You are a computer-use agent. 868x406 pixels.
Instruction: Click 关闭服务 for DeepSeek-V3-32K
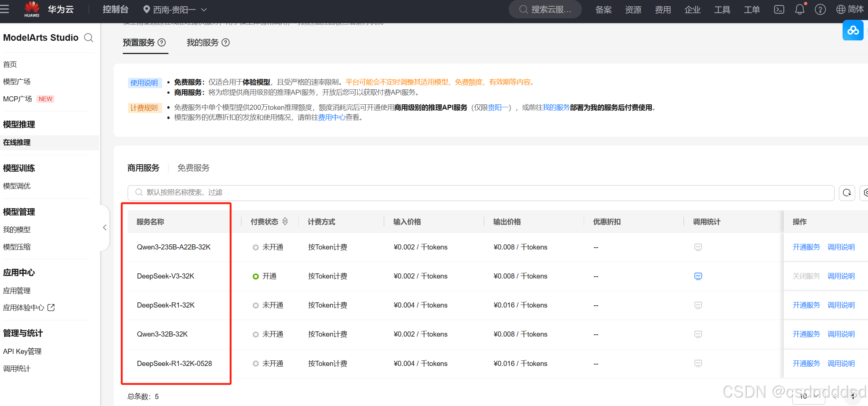pyautogui.click(x=806, y=276)
